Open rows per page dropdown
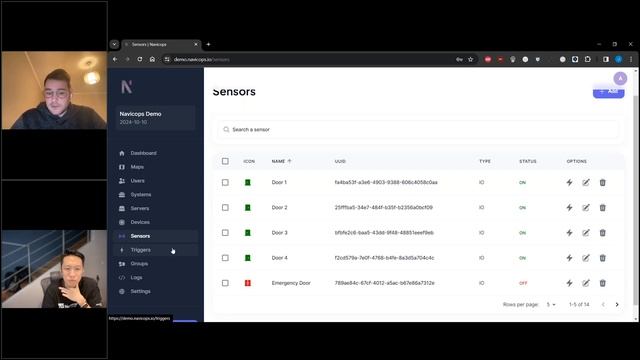 click(x=551, y=304)
